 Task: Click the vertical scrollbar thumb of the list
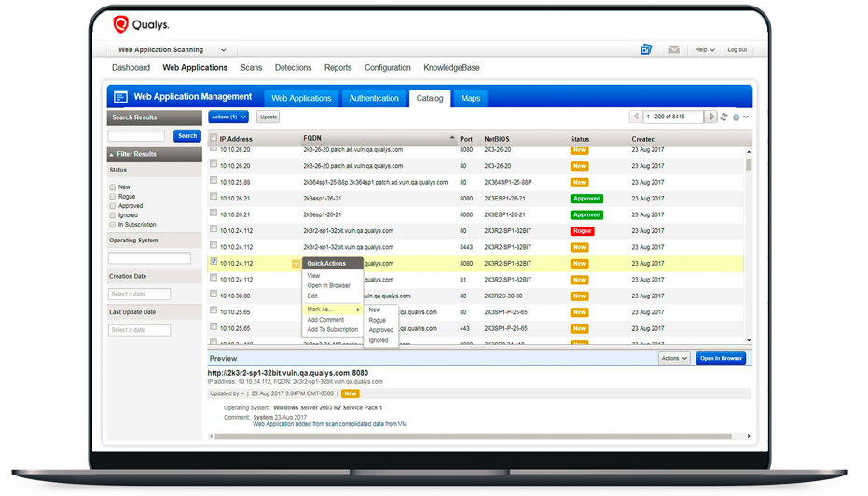749,165
